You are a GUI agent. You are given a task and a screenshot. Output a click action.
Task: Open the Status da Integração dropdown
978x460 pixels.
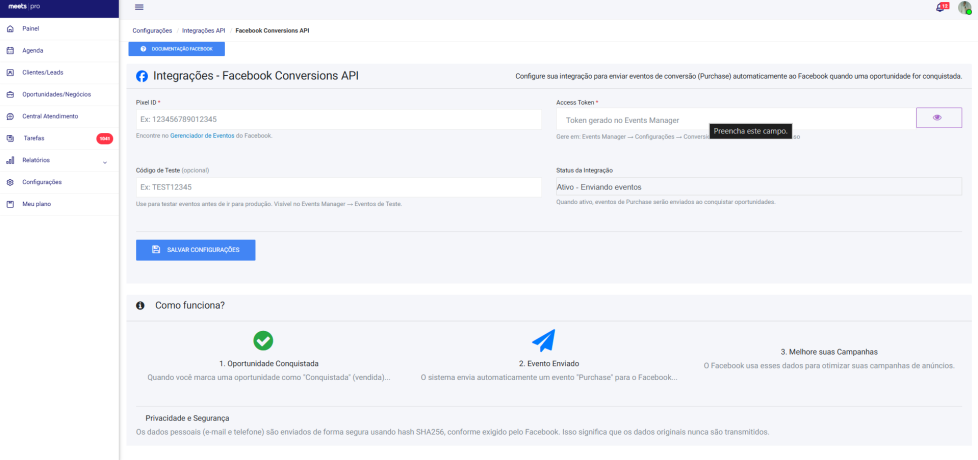coord(758,187)
